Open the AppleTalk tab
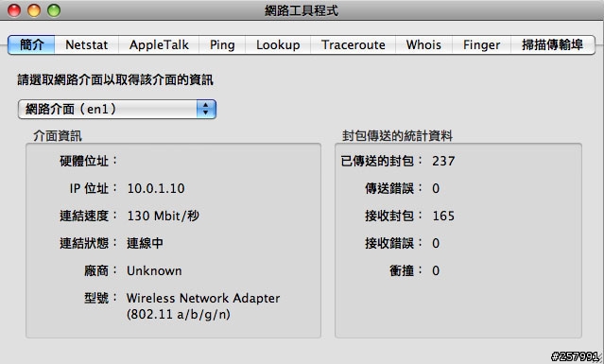 [159, 44]
